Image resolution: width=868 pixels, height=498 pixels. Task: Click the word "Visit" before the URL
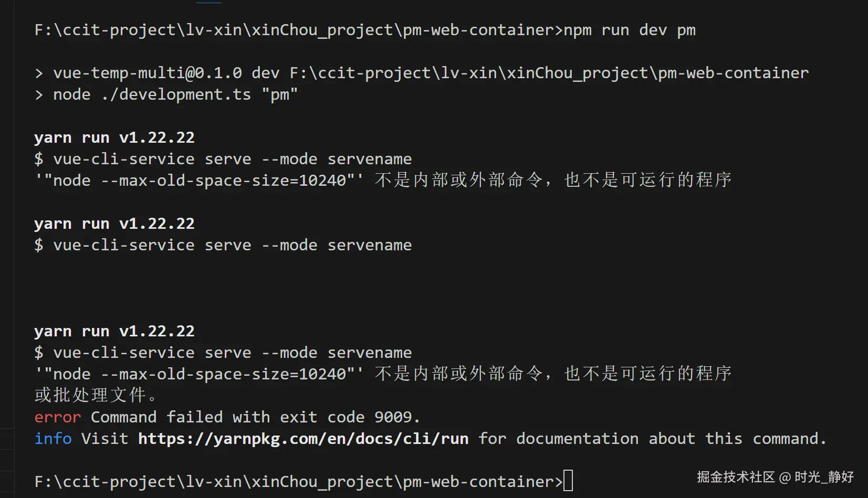click(104, 438)
